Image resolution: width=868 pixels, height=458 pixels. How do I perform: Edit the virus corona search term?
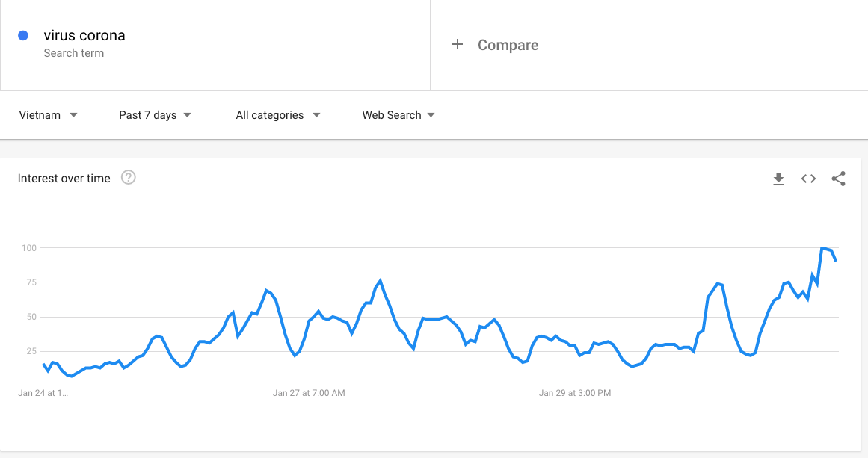[84, 35]
